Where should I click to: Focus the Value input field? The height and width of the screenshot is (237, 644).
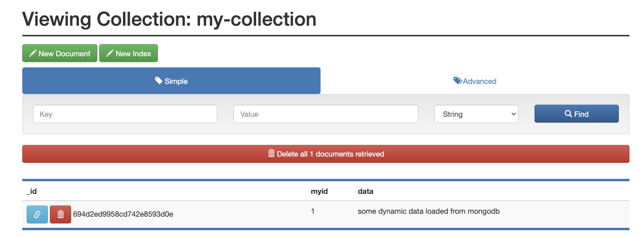point(325,114)
